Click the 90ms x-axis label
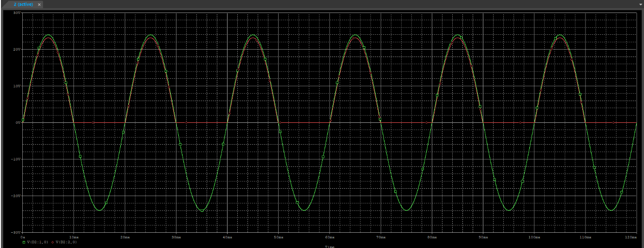644x248 pixels. coord(483,237)
